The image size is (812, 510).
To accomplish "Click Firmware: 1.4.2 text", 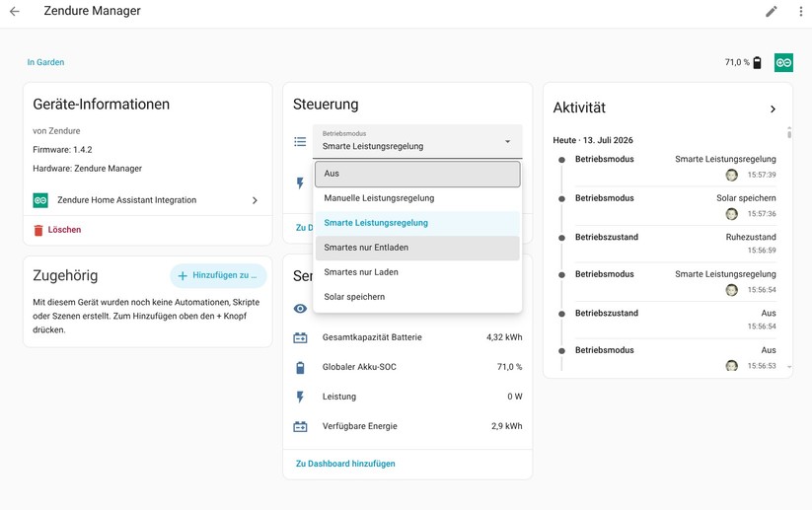I will 62,150.
